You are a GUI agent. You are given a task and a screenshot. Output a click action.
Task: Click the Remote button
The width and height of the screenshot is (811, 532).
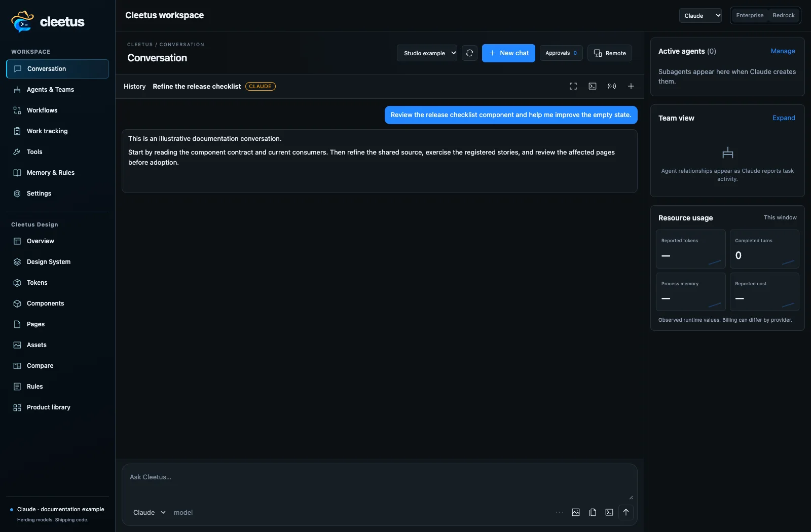610,53
